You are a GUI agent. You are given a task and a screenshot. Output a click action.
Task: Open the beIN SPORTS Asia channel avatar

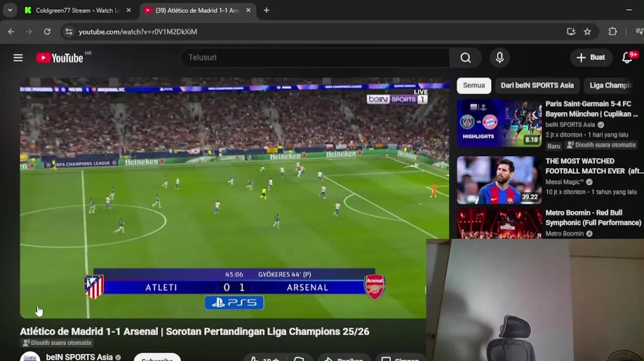click(x=30, y=356)
